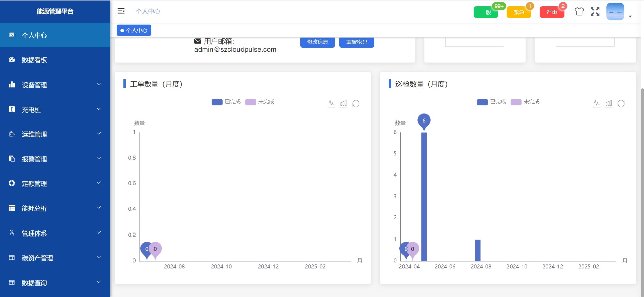Select the 个人中心 page tab

[134, 30]
